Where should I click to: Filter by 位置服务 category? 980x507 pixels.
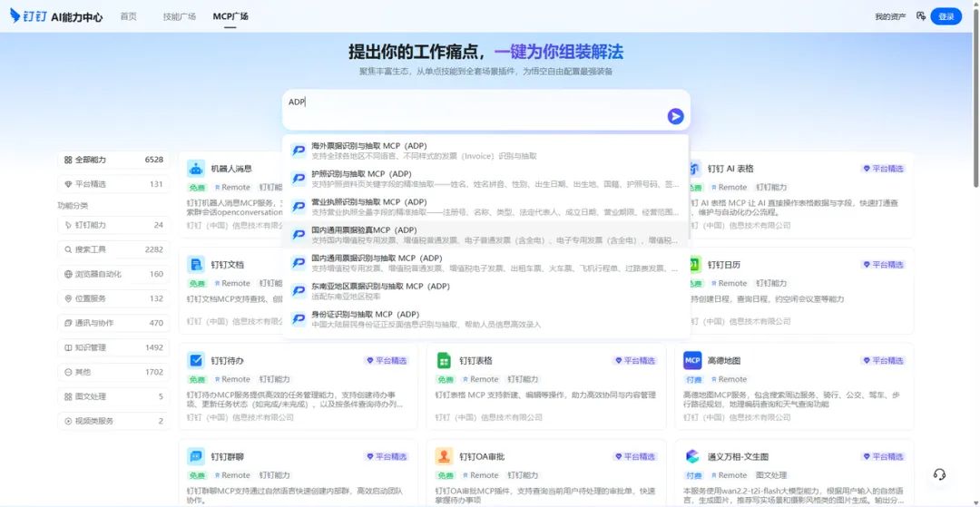point(113,298)
